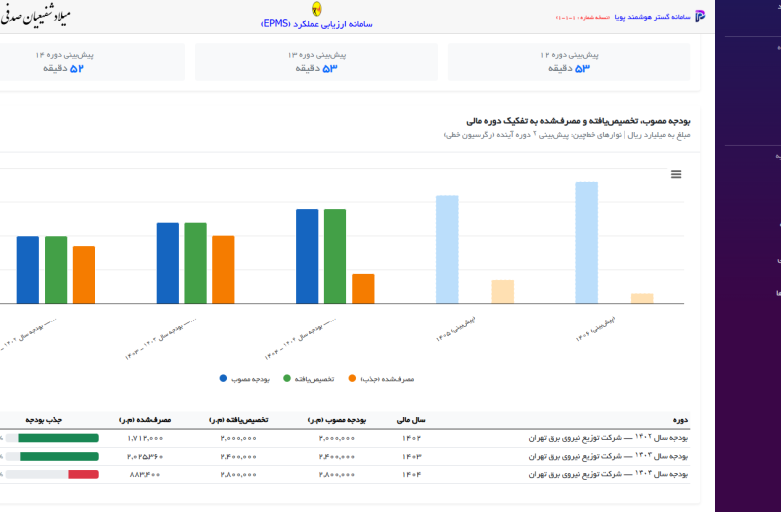Sort by the دوره column header
The height and width of the screenshot is (512, 781).
click(x=680, y=420)
